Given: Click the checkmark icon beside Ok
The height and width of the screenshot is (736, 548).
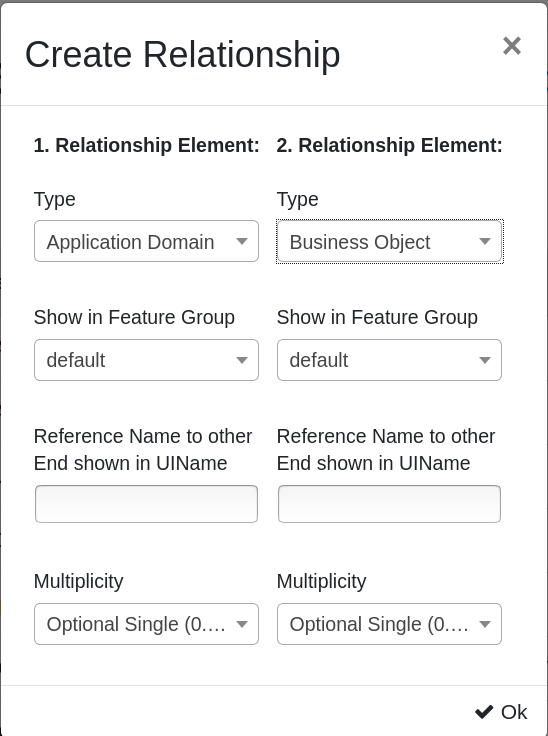Looking at the screenshot, I should [x=484, y=712].
